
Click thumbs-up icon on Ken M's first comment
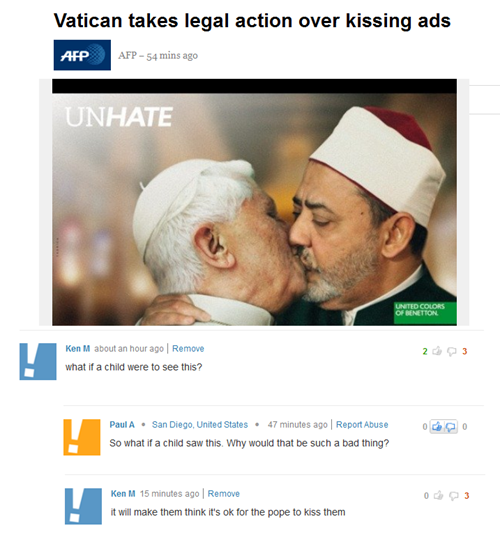click(x=437, y=351)
